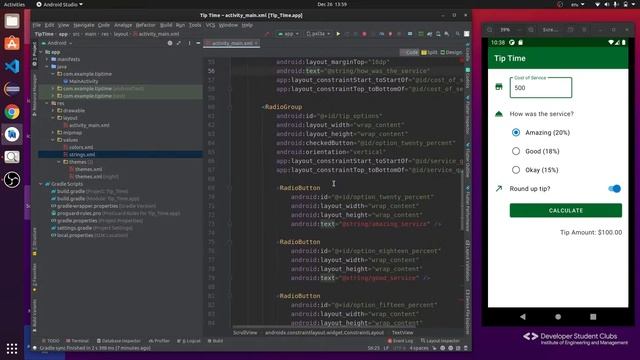Open Layout Inspector tool window
Screen dimensions: 640x360
pos(440,340)
